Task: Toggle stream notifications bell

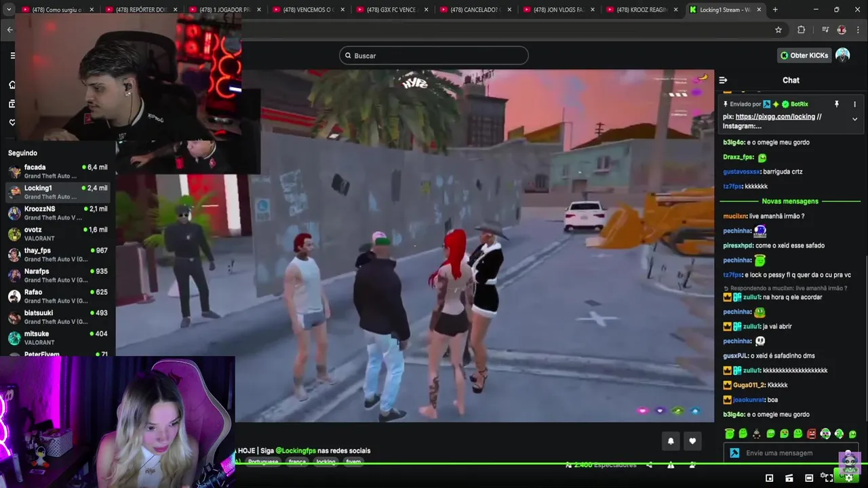Action: coord(671,441)
